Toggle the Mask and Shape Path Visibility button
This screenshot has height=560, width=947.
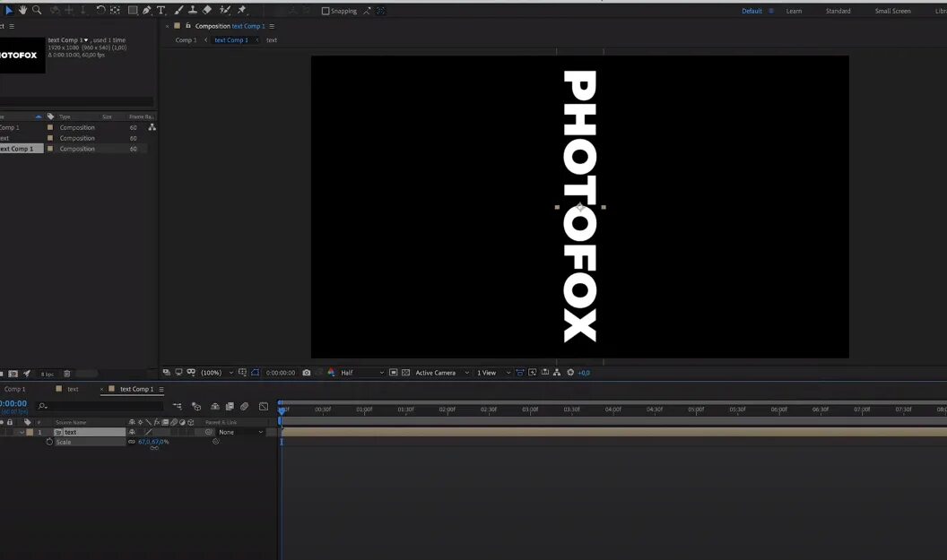click(x=255, y=373)
